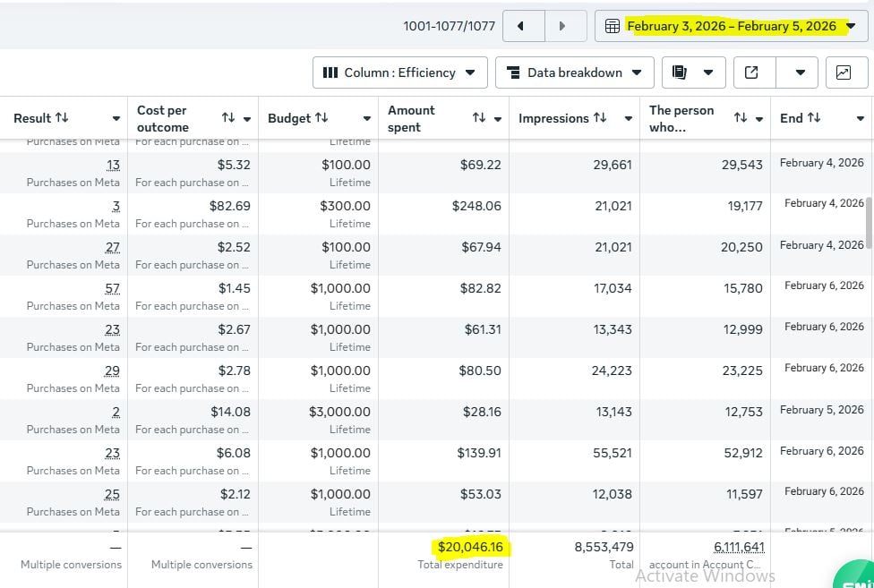Select the 8,553,479 total impressions value
This screenshot has height=588, width=874.
pos(604,548)
